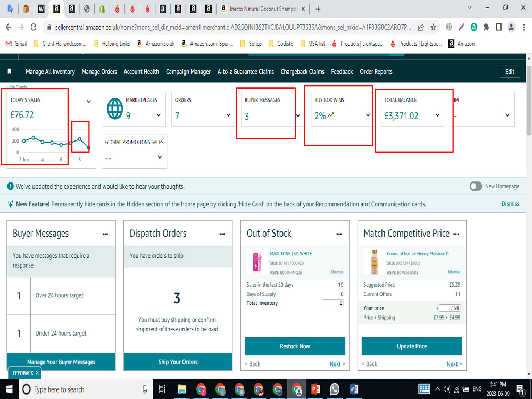Click the Your price input field
The height and width of the screenshot is (399, 532).
pyautogui.click(x=449, y=308)
